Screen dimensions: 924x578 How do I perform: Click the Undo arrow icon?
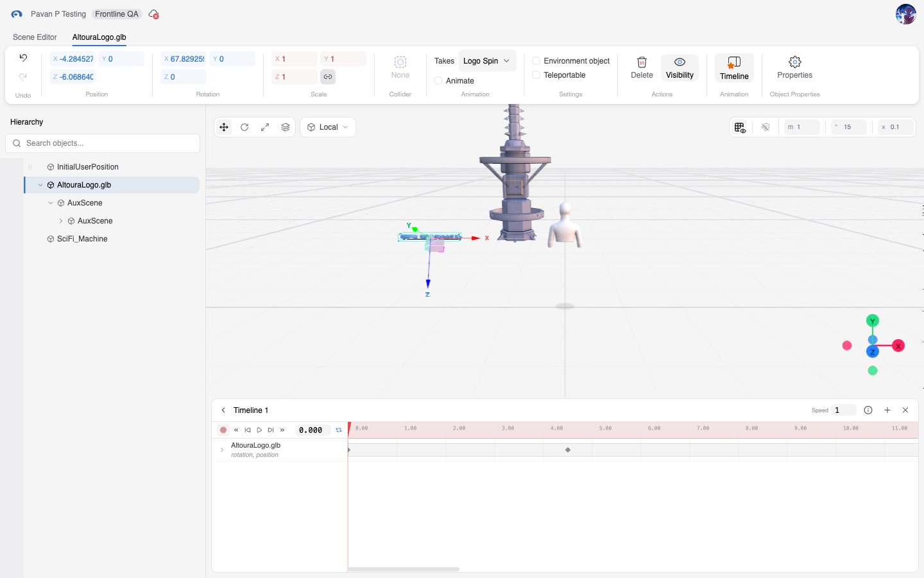[x=23, y=58]
